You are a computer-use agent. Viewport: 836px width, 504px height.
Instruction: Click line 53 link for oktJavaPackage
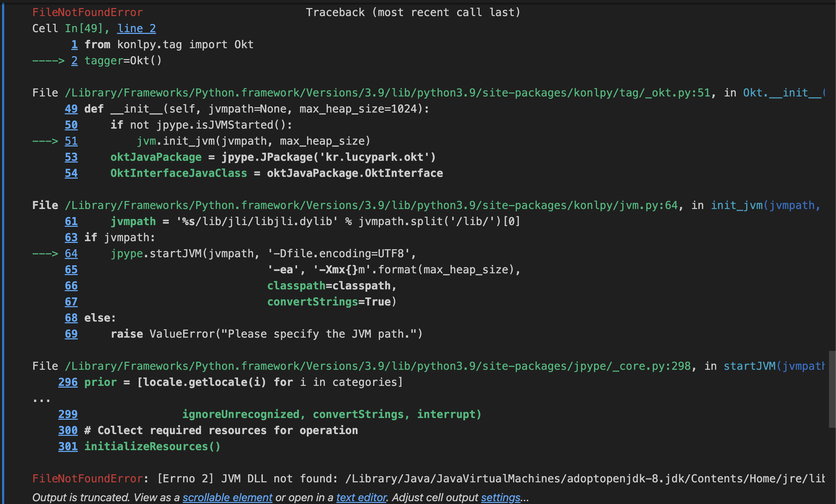(71, 157)
